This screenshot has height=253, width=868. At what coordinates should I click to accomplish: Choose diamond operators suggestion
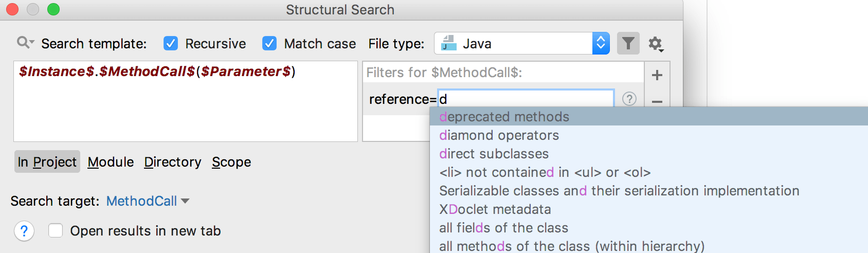coord(499,135)
